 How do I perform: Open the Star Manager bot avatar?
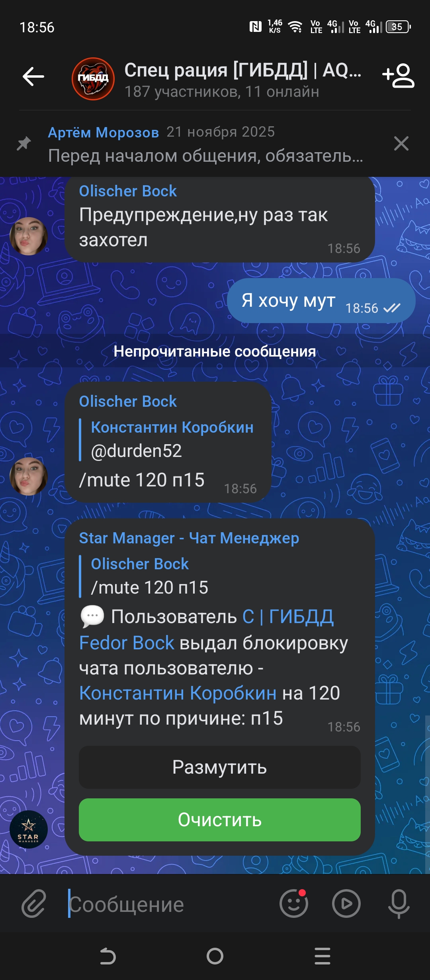point(29,829)
